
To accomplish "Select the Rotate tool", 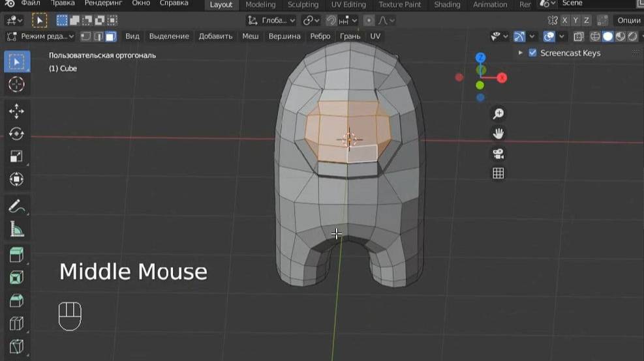I will (17, 134).
